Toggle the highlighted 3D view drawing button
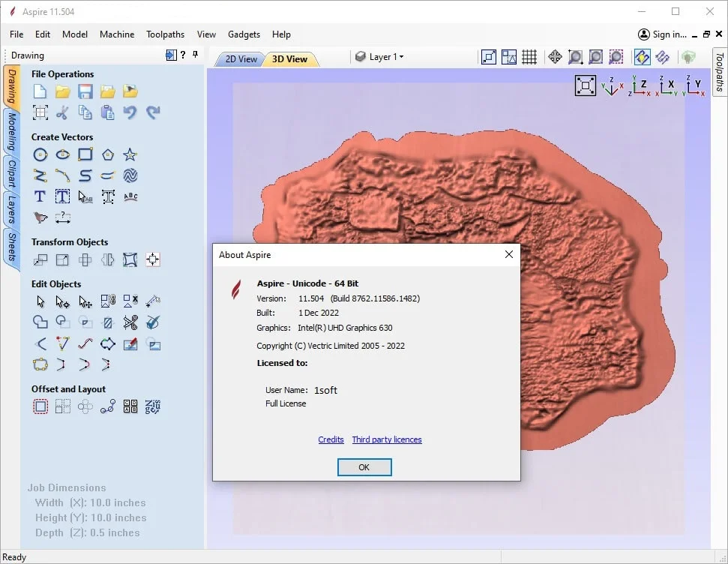 pos(642,57)
